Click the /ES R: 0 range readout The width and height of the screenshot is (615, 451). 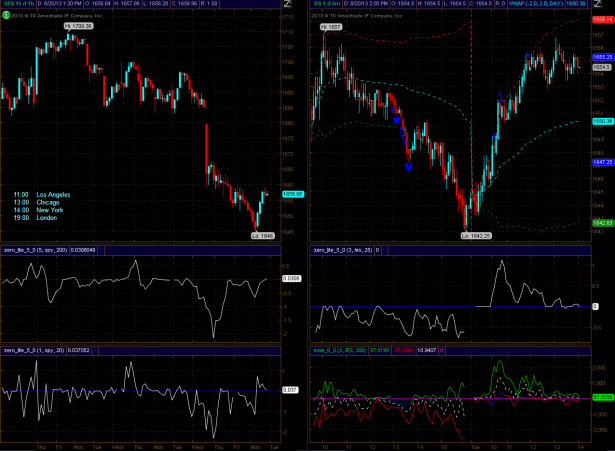[500, 4]
